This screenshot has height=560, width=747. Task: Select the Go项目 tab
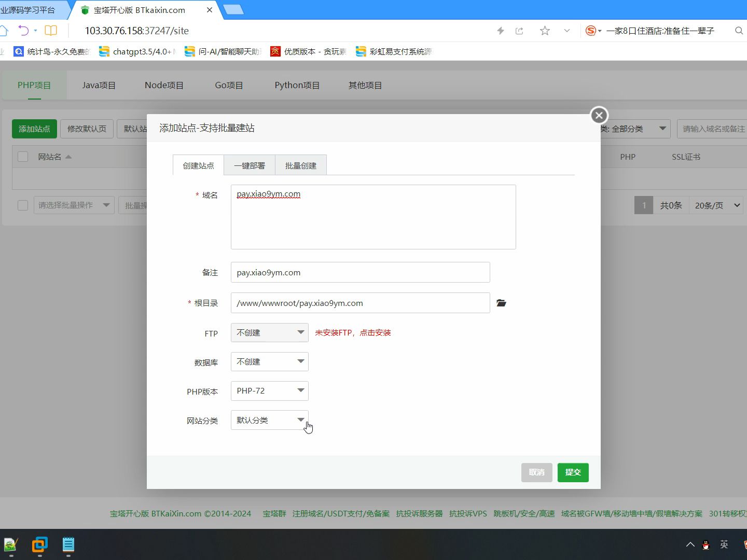229,85
